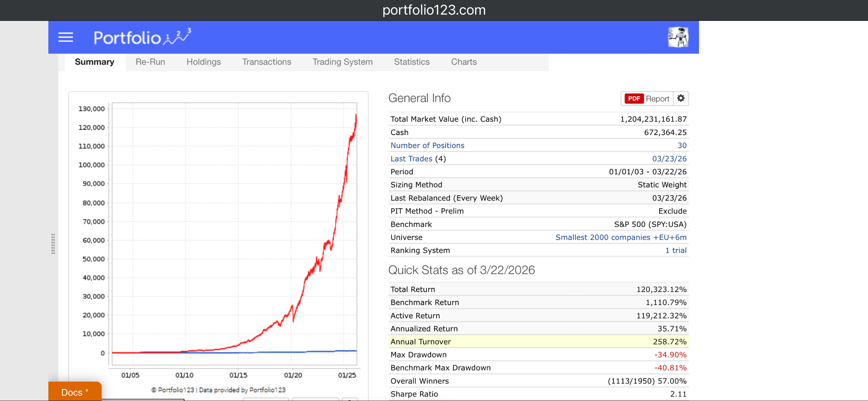Click the Last Trades link

(x=411, y=159)
